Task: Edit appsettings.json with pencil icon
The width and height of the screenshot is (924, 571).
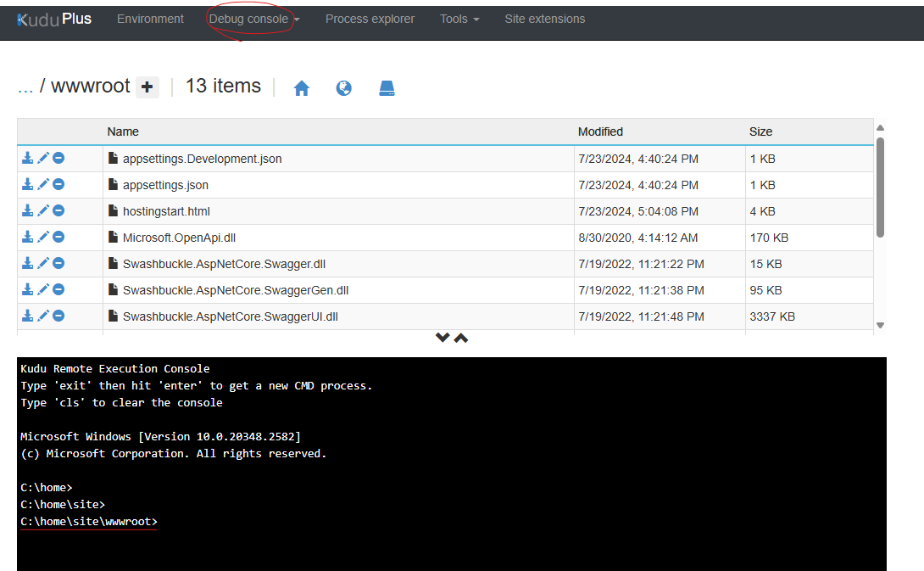Action: tap(43, 185)
